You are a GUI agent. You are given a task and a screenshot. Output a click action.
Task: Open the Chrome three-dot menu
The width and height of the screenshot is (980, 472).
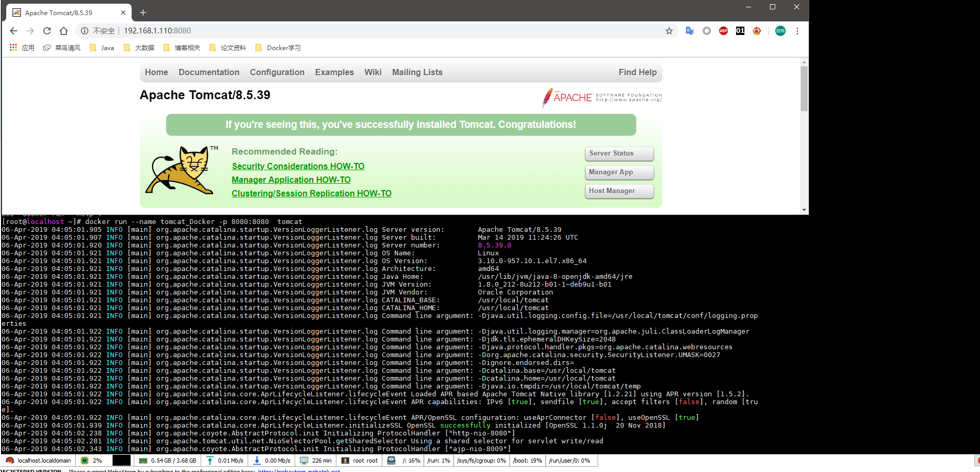click(x=797, y=31)
